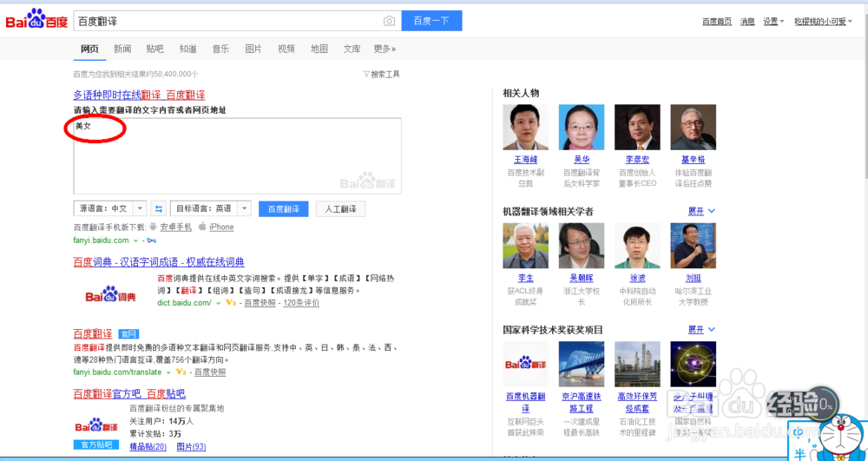Open 图片(93) link
The width and height of the screenshot is (868, 461).
191,446
